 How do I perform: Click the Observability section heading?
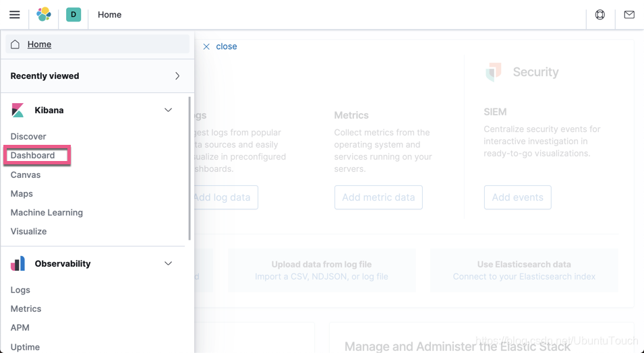[63, 263]
